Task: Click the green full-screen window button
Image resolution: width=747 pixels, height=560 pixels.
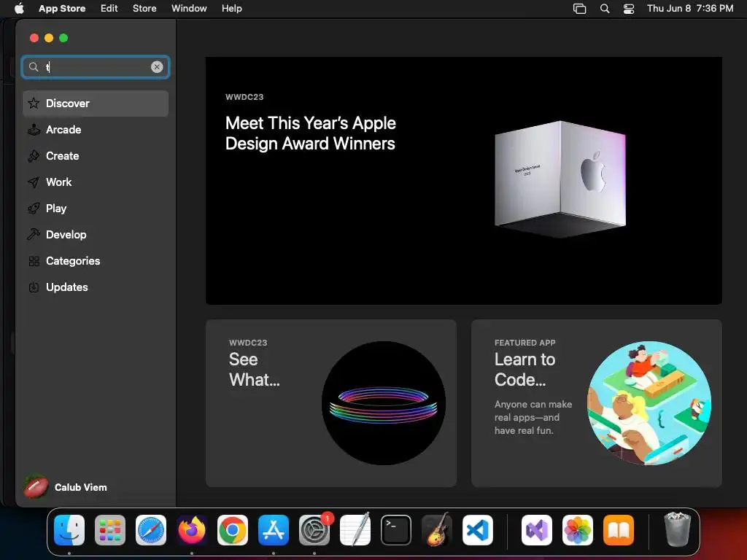Action: coord(63,38)
